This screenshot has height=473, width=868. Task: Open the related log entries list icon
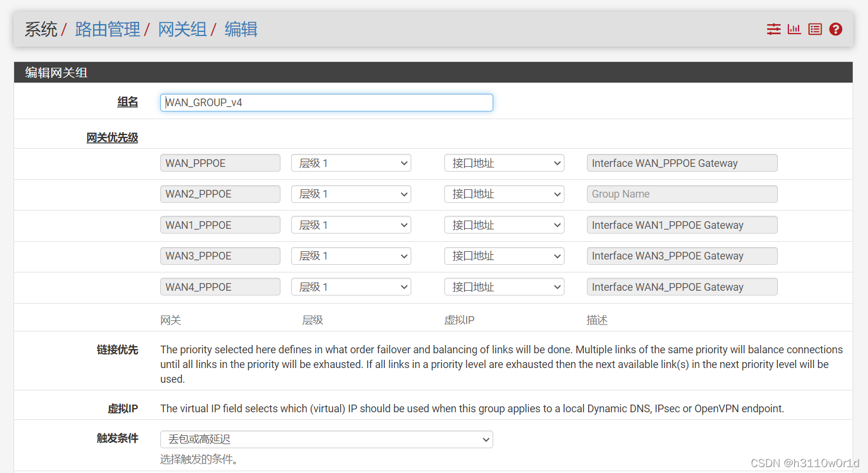815,29
